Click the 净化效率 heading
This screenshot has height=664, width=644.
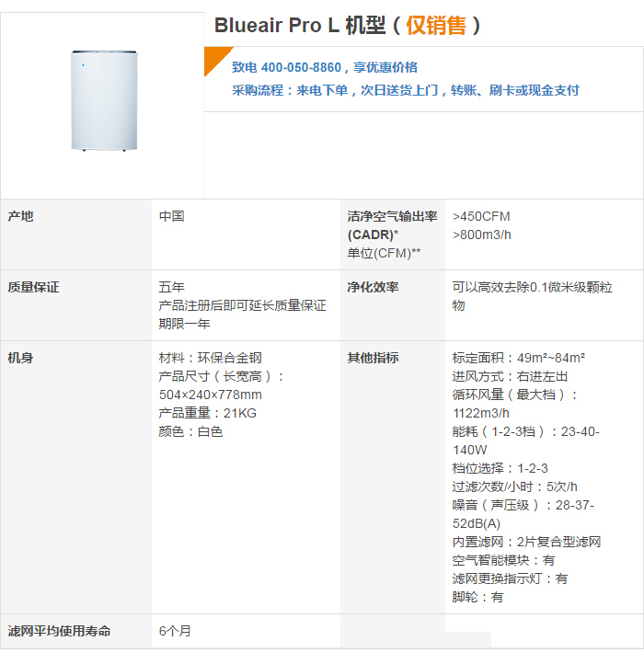(373, 287)
